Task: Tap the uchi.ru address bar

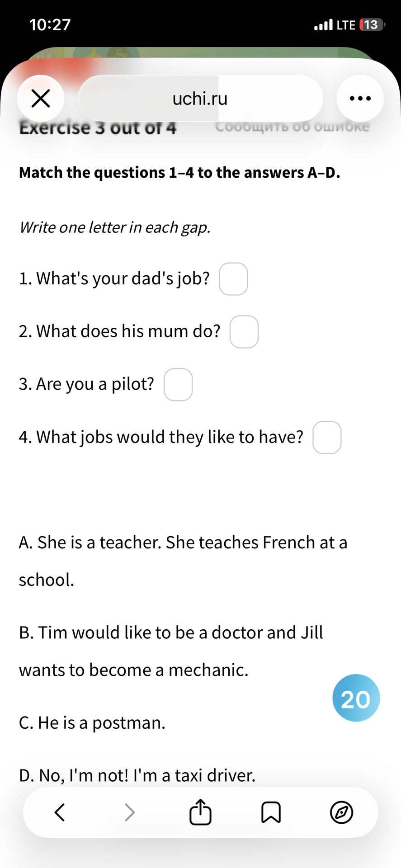Action: [200, 98]
